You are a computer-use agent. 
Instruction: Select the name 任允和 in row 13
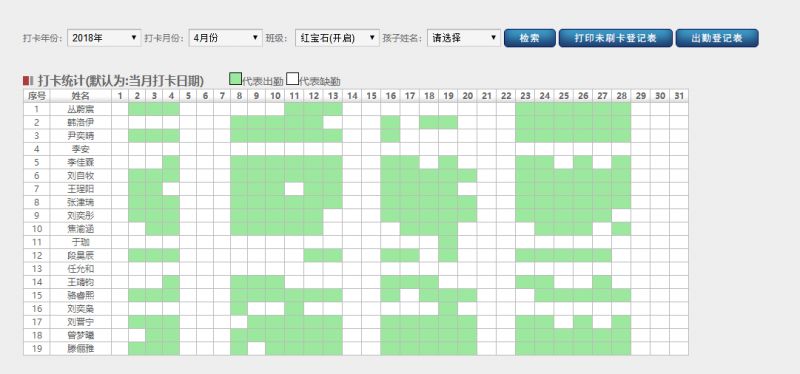(81, 268)
